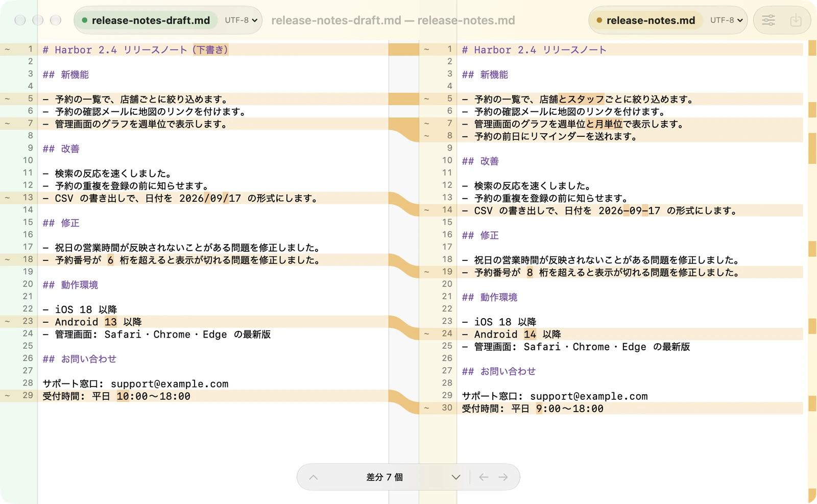Image resolution: width=817 pixels, height=504 pixels.
Task: Select the release-notes-draft.md file pill
Action: (x=146, y=20)
